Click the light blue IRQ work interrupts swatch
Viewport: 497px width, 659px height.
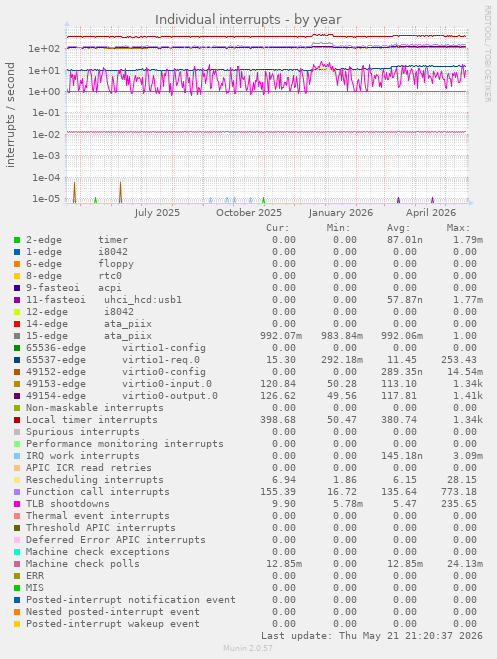pos(17,456)
